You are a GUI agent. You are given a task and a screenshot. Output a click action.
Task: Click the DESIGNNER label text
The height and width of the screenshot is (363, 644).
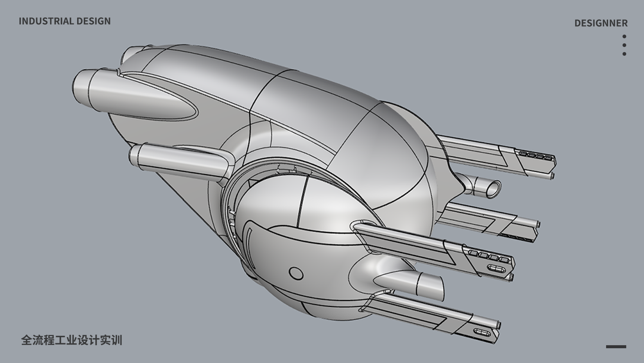pyautogui.click(x=601, y=23)
